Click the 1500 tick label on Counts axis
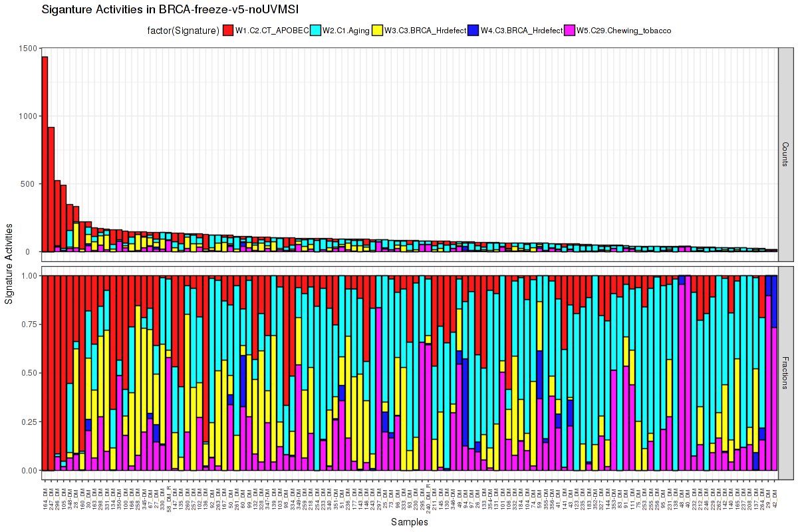The height and width of the screenshot is (532, 798). (x=29, y=49)
